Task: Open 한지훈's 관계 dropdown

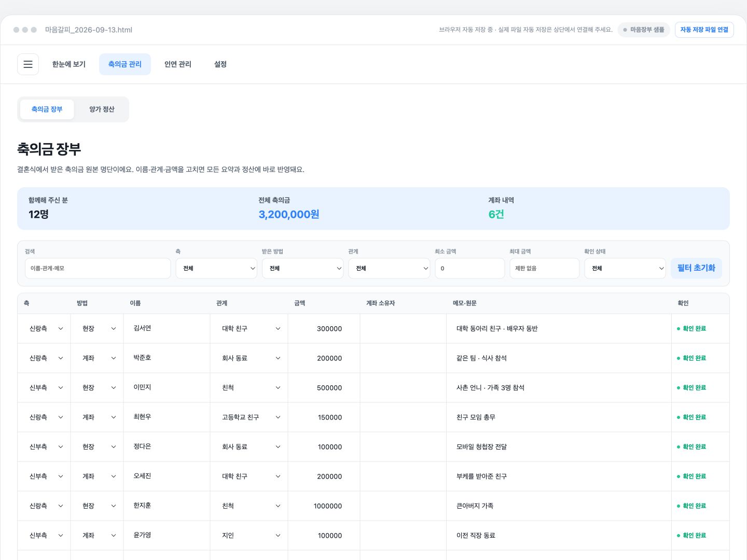Action: click(251, 506)
